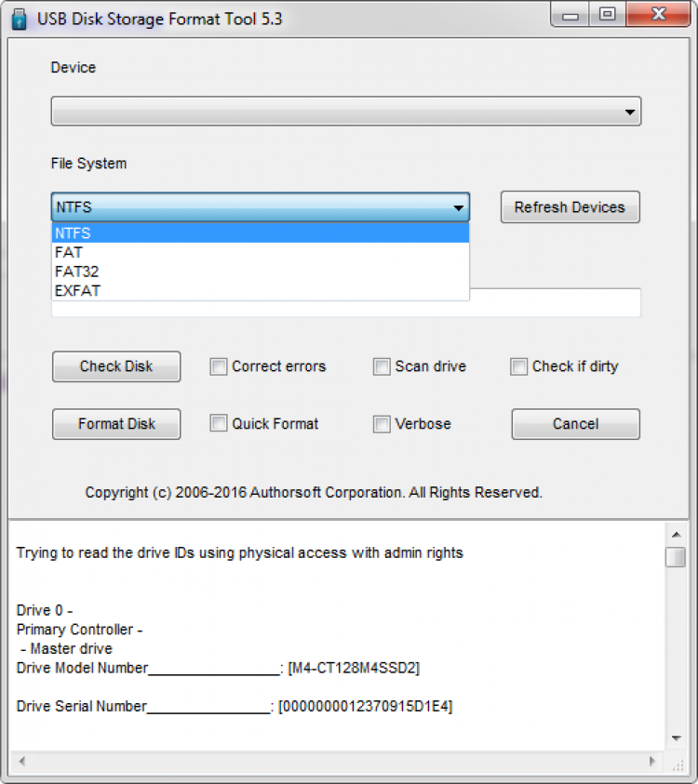698x784 pixels.
Task: Click the log's vertical scrollbar thumb
Action: click(x=677, y=557)
